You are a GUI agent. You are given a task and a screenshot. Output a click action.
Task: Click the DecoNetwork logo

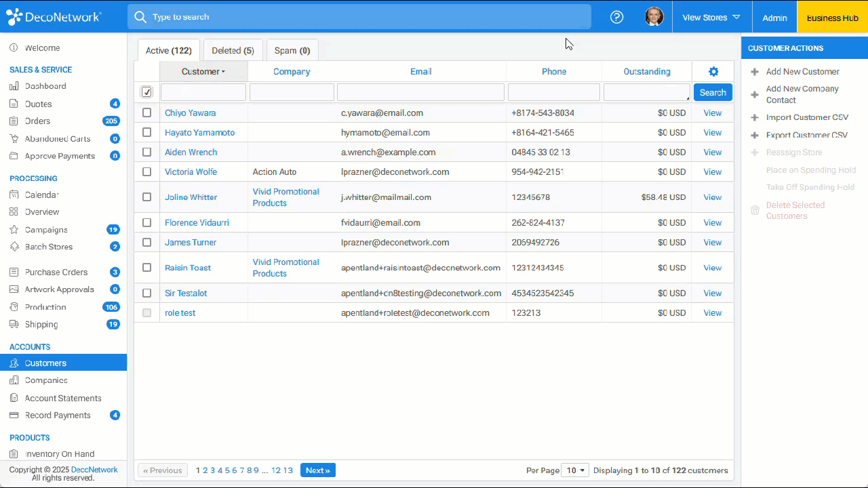point(54,17)
